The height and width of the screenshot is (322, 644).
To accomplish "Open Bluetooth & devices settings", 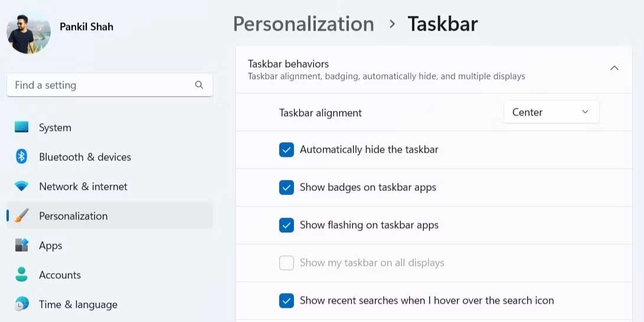I will [x=84, y=157].
